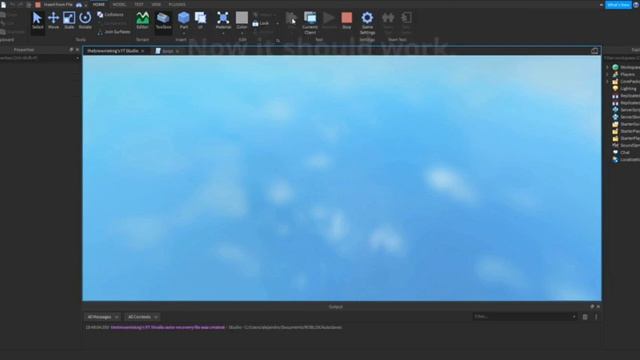Toggle Join Surfaces option

[114, 32]
